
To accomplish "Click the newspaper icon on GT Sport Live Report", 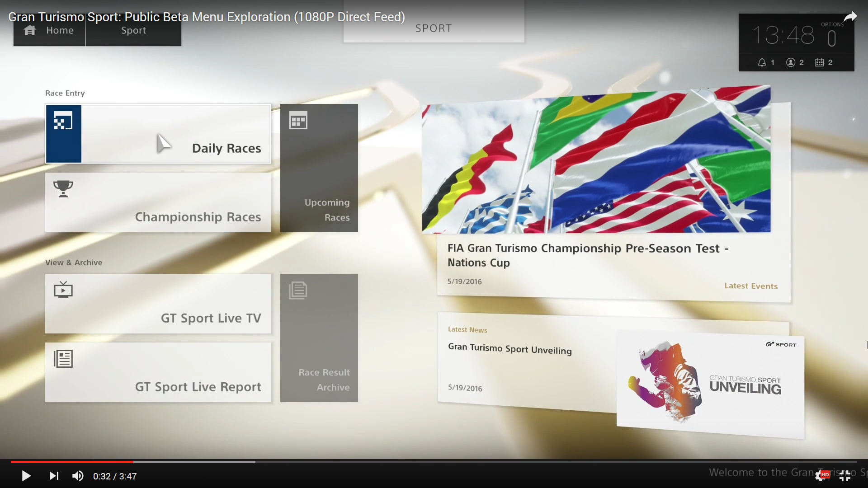I will [x=63, y=359].
